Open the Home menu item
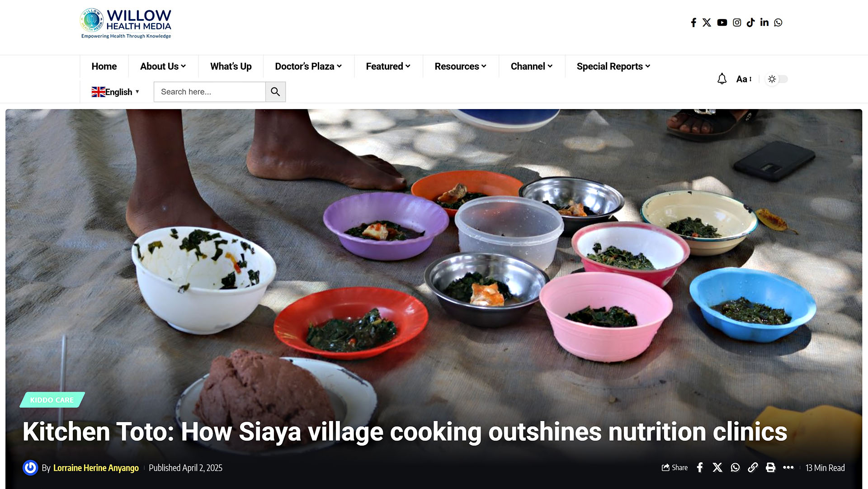 tap(104, 66)
